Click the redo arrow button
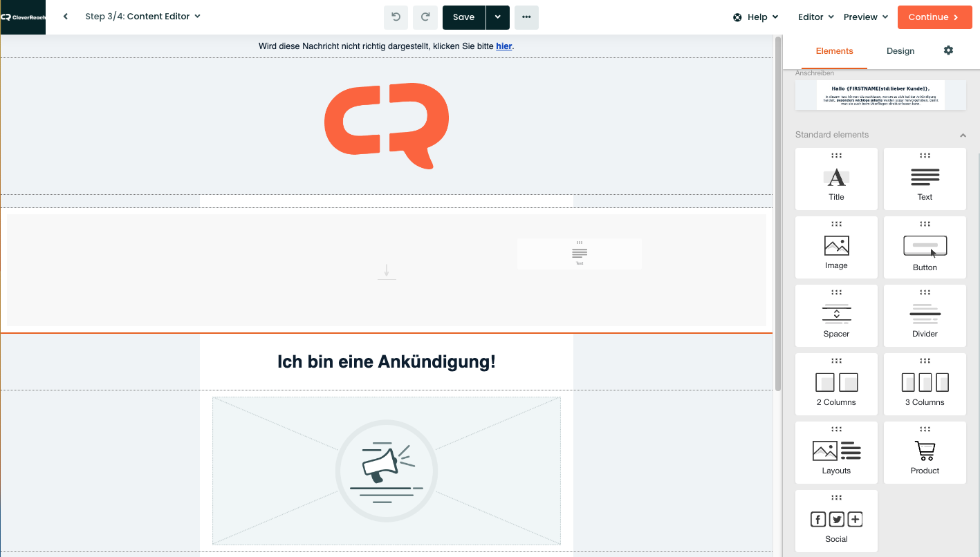 pos(425,17)
